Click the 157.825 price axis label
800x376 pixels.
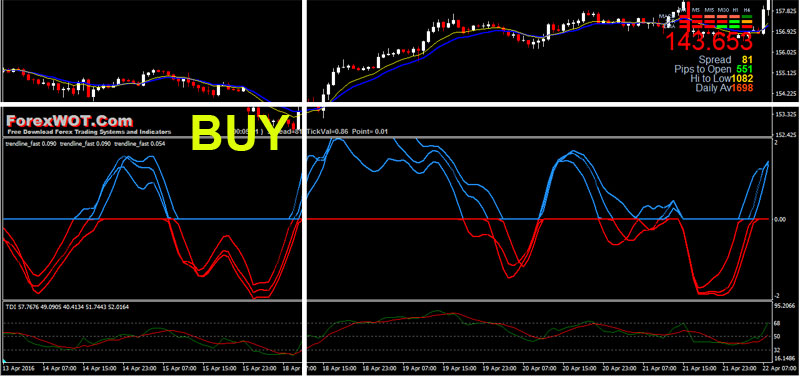tap(786, 10)
